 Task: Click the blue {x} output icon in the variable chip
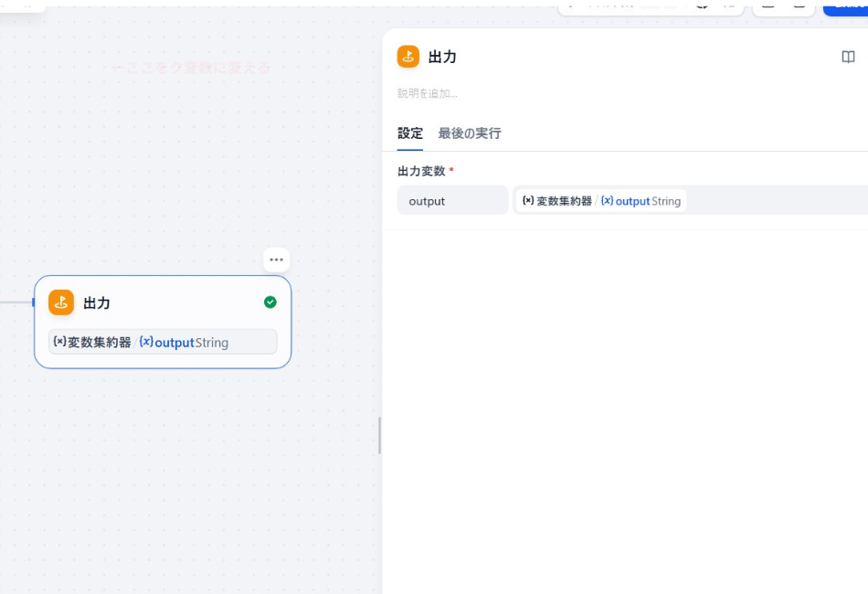coord(608,201)
